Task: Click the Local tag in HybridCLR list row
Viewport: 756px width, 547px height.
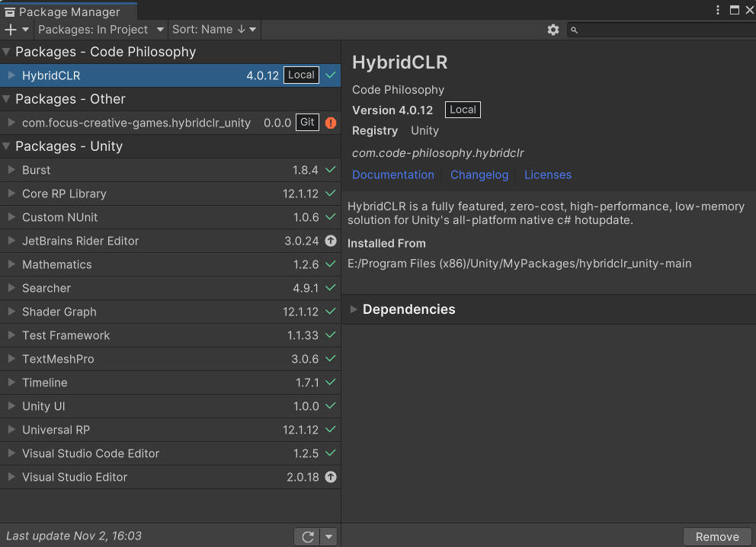Action: tap(301, 75)
